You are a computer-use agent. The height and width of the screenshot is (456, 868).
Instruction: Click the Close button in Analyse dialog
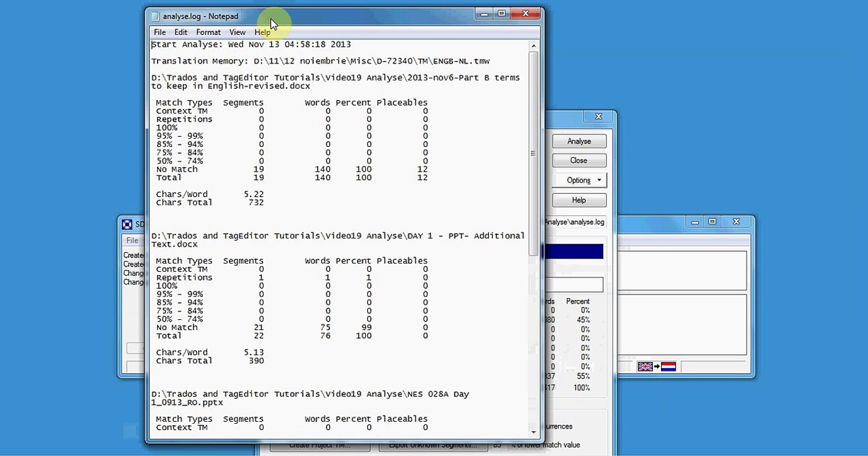point(579,161)
